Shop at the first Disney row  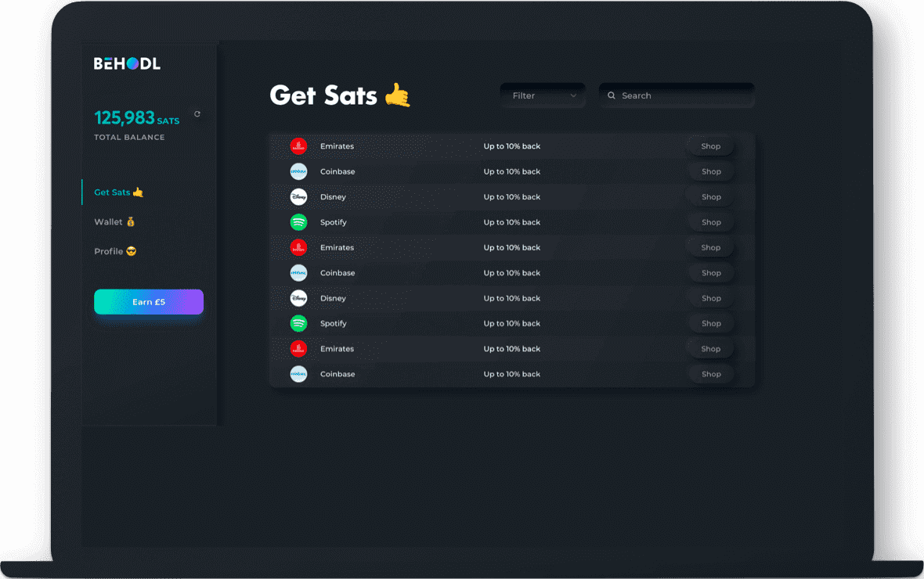[711, 196]
